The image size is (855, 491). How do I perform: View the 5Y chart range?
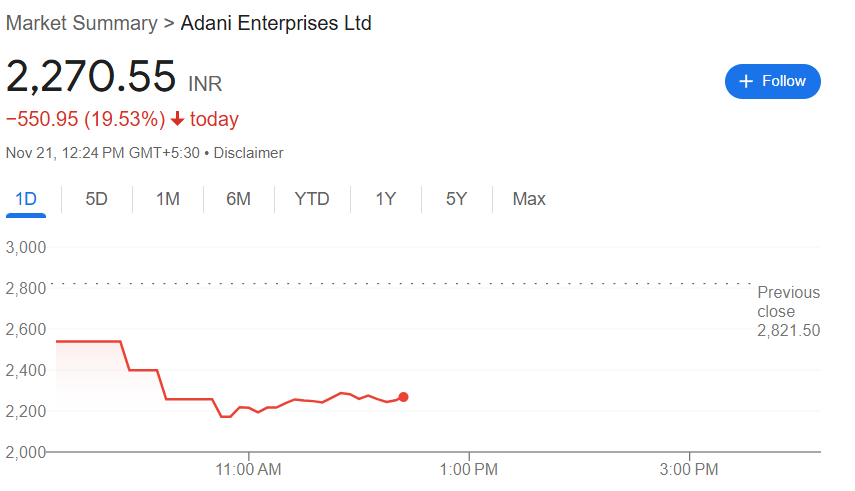coord(457,199)
